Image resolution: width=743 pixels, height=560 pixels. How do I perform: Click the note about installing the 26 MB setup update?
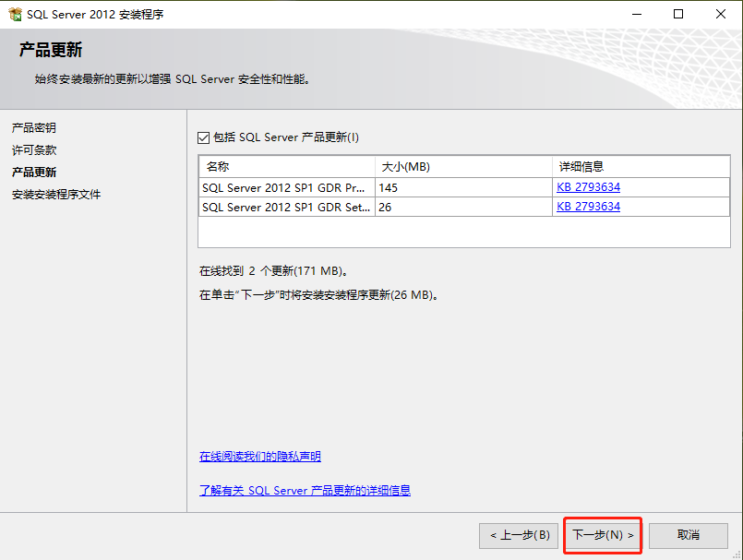[319, 295]
